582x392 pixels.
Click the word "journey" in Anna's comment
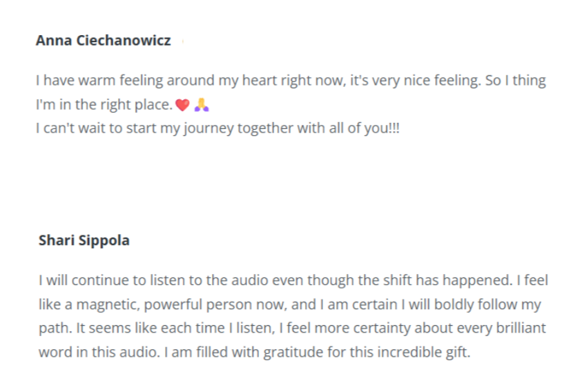(x=208, y=128)
